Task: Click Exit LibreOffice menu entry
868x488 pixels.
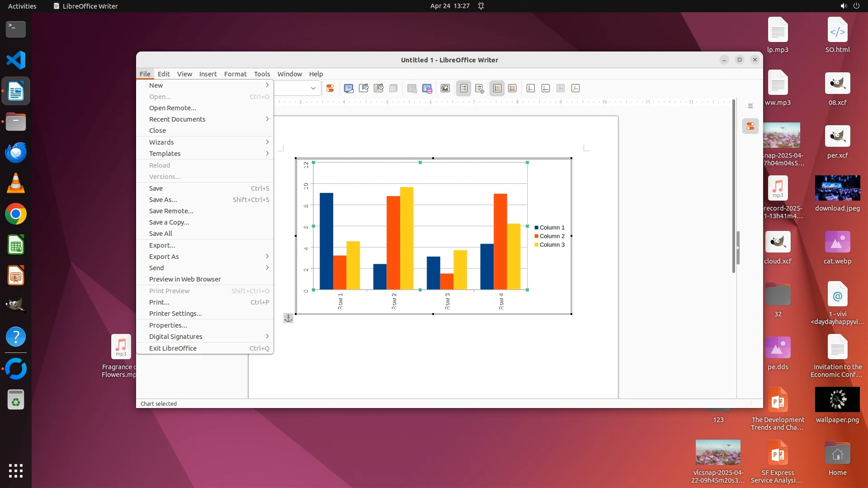Action: 173,348
